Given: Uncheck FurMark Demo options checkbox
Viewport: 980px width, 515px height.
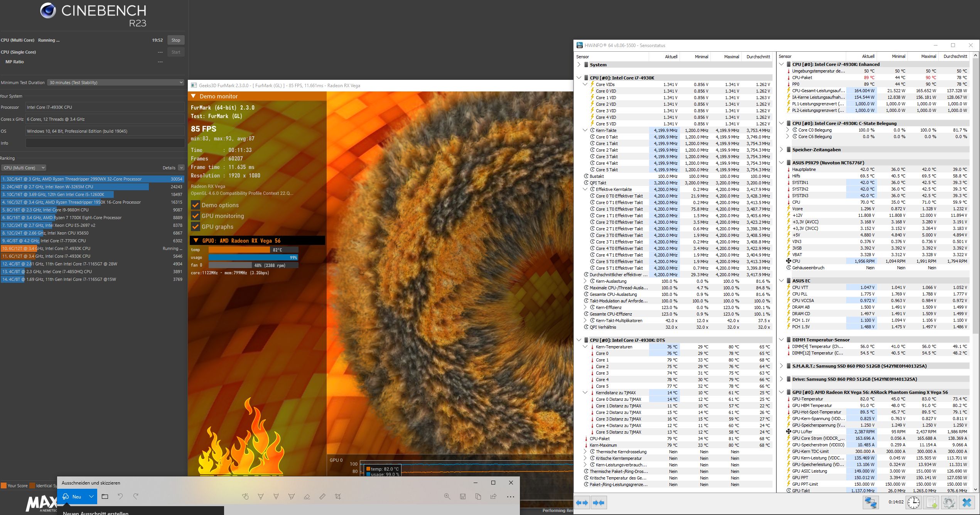Looking at the screenshot, I should point(196,205).
